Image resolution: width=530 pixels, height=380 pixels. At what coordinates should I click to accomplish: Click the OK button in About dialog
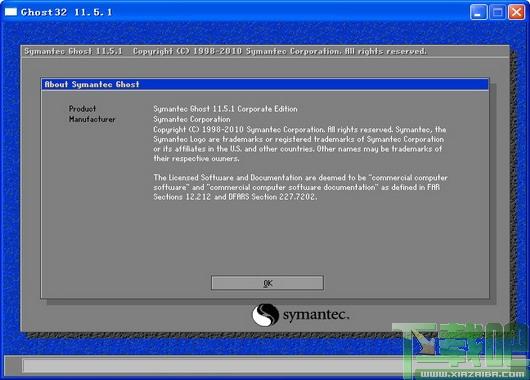coord(267,283)
